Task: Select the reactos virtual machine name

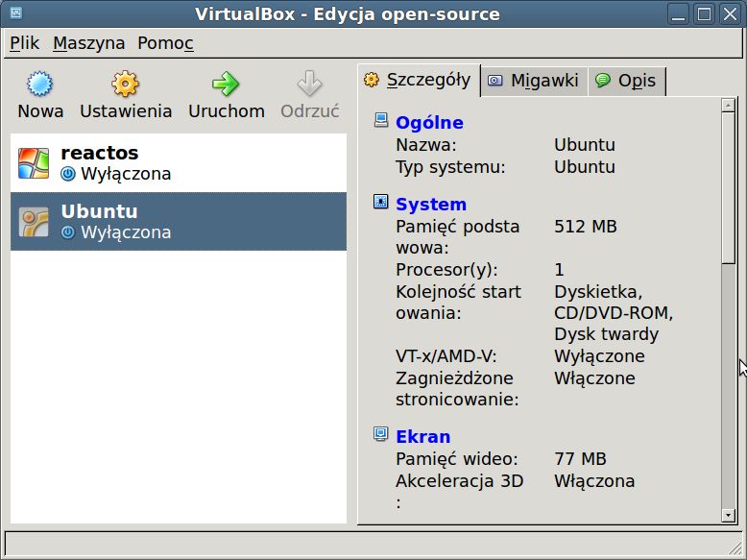Action: (100, 153)
